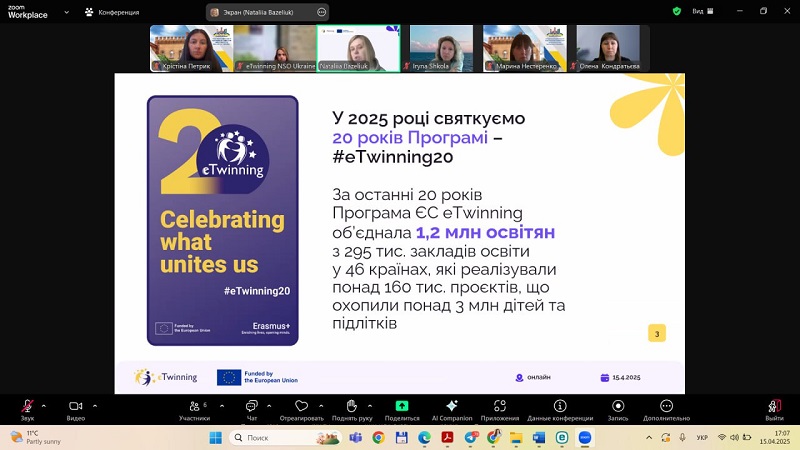
Task: Open Microsoft Teams from taskbar
Action: point(355,437)
